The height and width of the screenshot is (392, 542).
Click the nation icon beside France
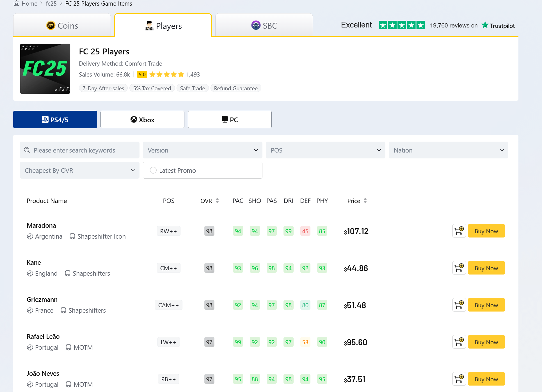[x=30, y=310]
